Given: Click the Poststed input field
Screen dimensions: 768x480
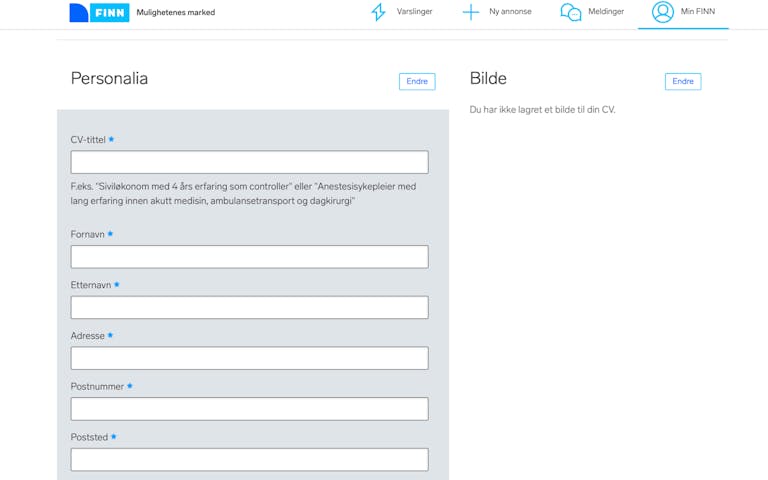Looking at the screenshot, I should coord(249,459).
